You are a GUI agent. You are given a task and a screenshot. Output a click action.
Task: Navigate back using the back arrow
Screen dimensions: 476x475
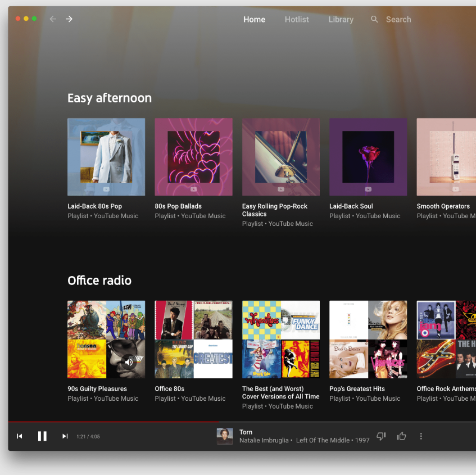click(x=52, y=19)
